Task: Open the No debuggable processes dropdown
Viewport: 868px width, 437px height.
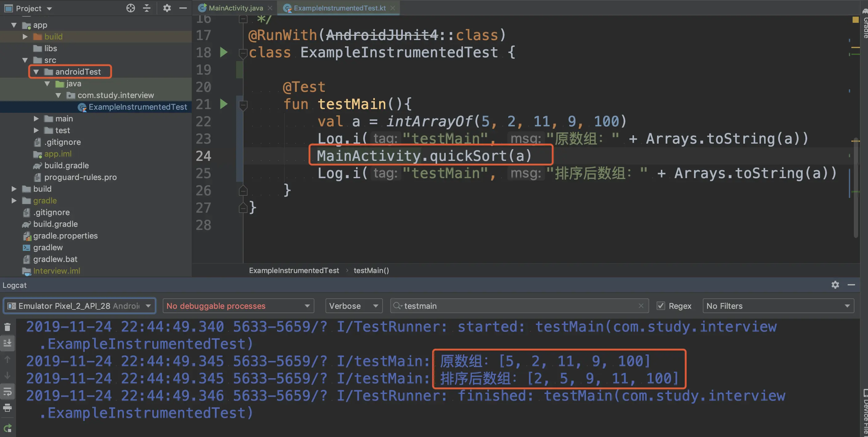Action: coord(239,306)
